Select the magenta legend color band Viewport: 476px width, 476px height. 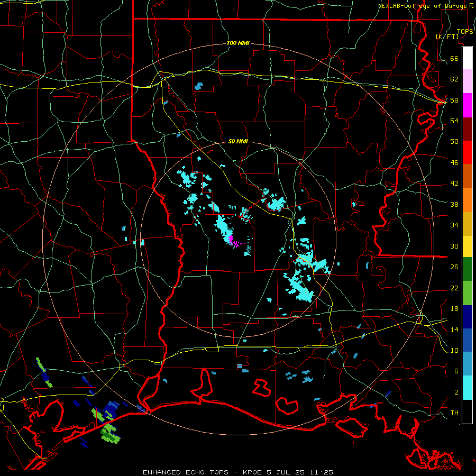pos(467,105)
